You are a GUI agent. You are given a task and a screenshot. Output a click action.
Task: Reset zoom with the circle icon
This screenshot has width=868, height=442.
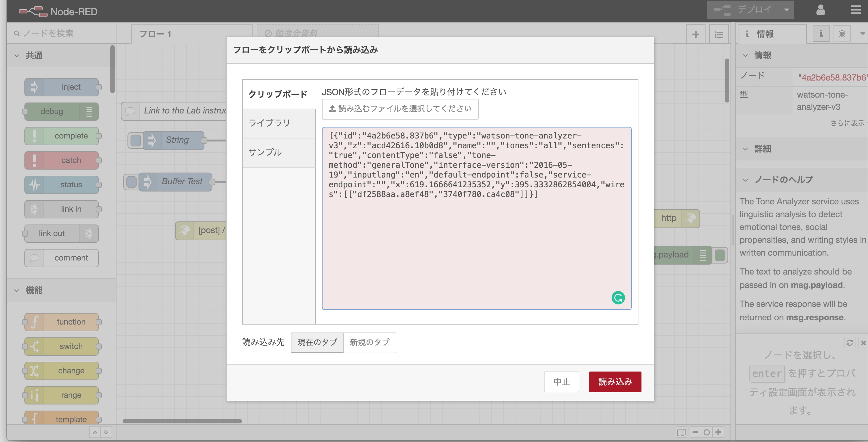(x=707, y=432)
